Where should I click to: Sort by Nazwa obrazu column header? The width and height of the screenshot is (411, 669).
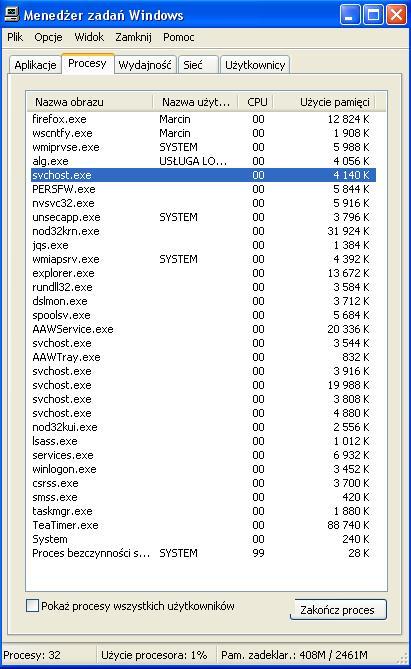[x=90, y=102]
